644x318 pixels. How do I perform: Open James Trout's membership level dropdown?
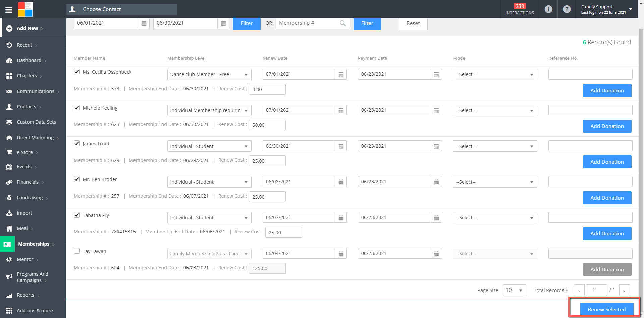point(209,146)
